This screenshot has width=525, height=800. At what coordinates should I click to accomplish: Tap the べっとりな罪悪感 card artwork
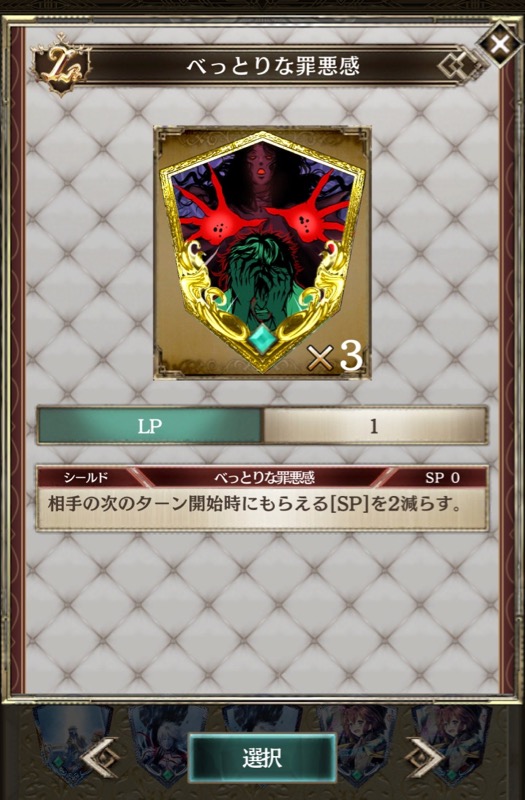[262, 253]
